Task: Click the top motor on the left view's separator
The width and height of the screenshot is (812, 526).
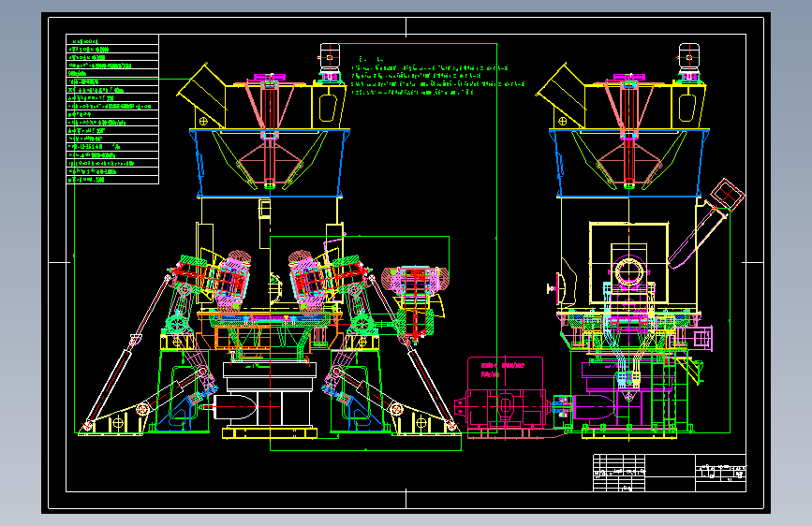Action: 330,63
